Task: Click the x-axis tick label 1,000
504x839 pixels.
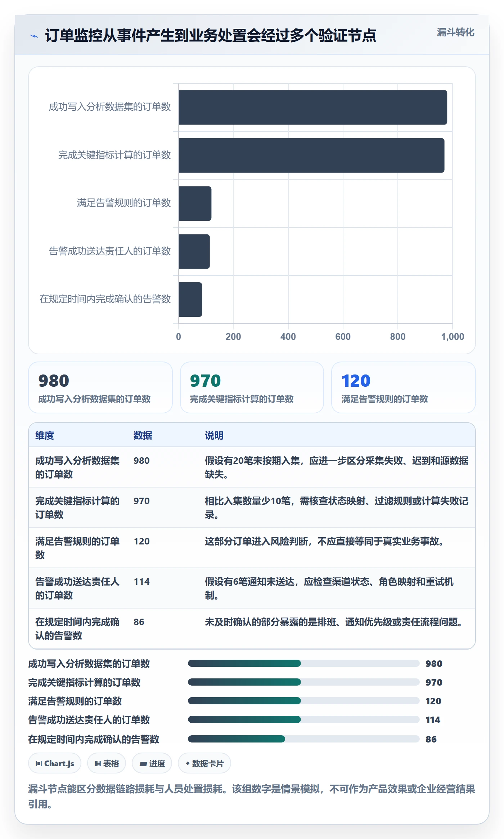Action: click(x=453, y=337)
